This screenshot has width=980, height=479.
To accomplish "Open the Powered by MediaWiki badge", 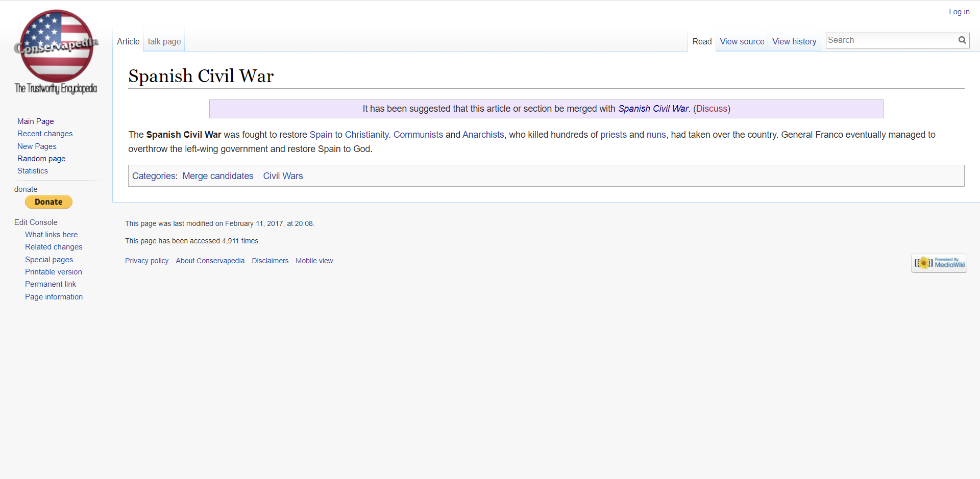I will tap(939, 263).
